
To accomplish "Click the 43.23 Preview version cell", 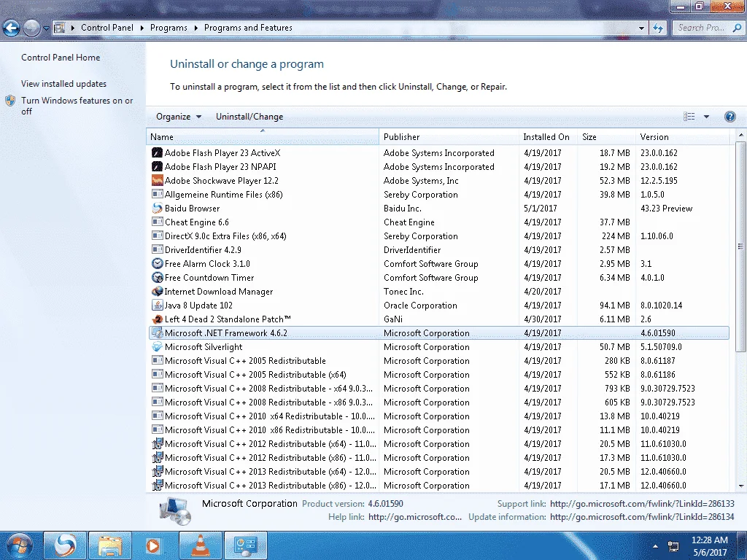I will coord(666,208).
